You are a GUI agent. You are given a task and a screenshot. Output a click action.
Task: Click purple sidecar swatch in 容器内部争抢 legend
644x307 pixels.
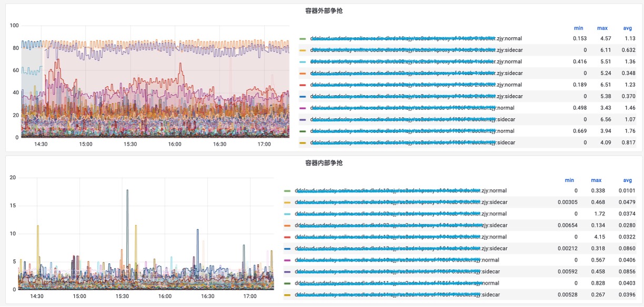coord(287,272)
